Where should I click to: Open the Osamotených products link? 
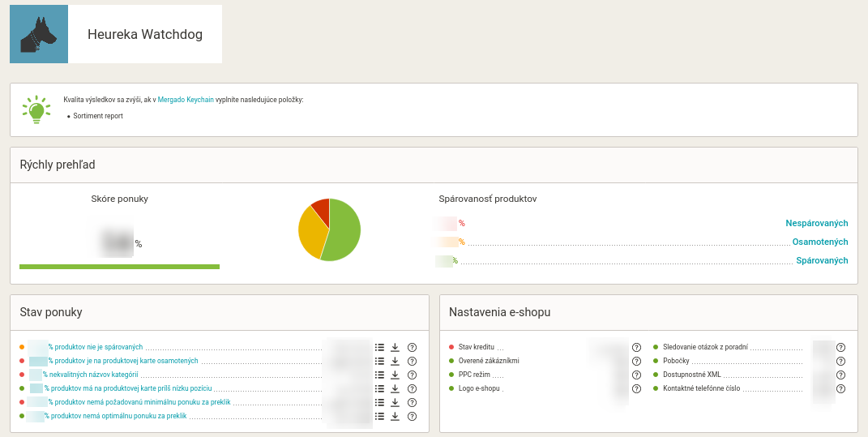pyautogui.click(x=820, y=242)
